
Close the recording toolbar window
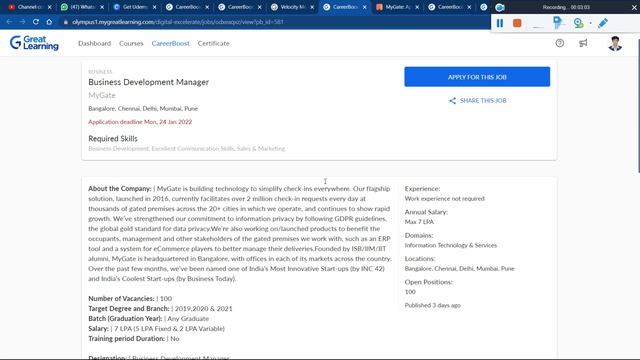coord(634,7)
